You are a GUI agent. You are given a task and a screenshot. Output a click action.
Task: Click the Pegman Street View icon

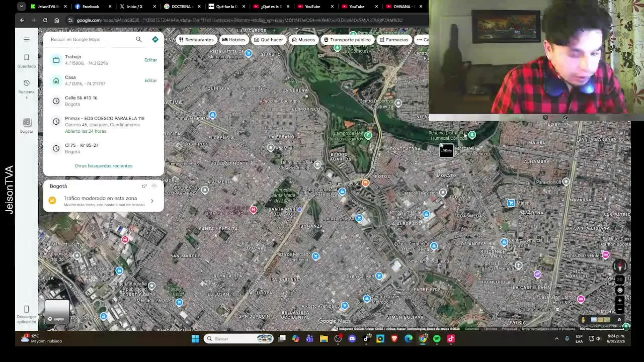point(583,320)
